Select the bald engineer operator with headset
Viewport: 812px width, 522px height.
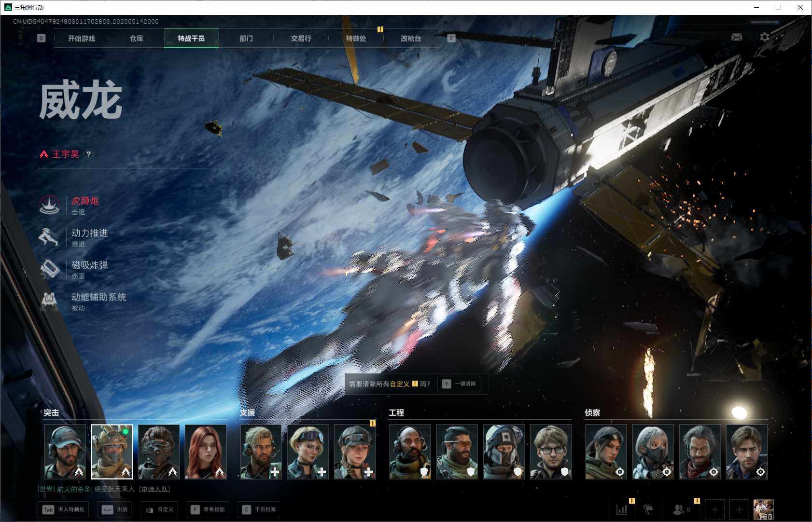(x=410, y=452)
